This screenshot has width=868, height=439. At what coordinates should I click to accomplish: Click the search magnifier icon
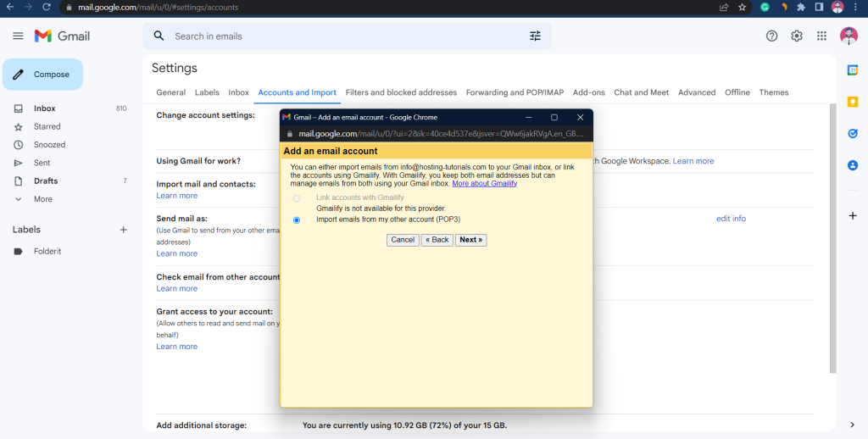click(159, 36)
